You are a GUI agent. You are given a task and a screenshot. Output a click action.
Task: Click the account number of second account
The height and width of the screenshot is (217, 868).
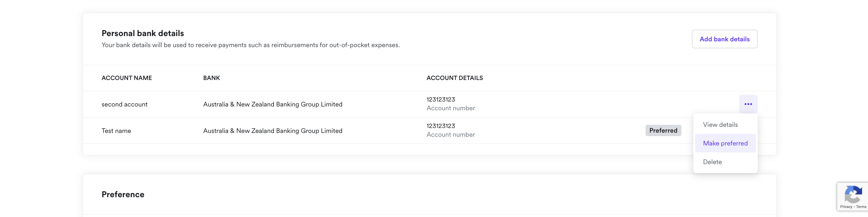point(441,99)
